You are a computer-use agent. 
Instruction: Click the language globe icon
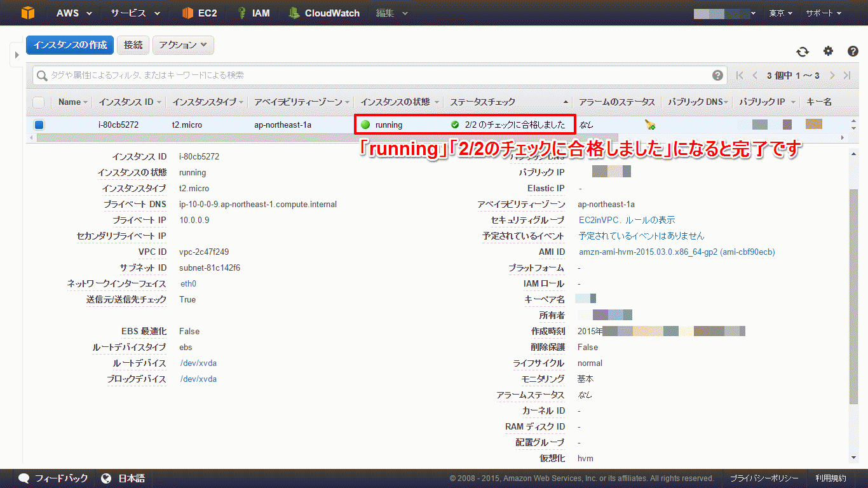(106, 478)
